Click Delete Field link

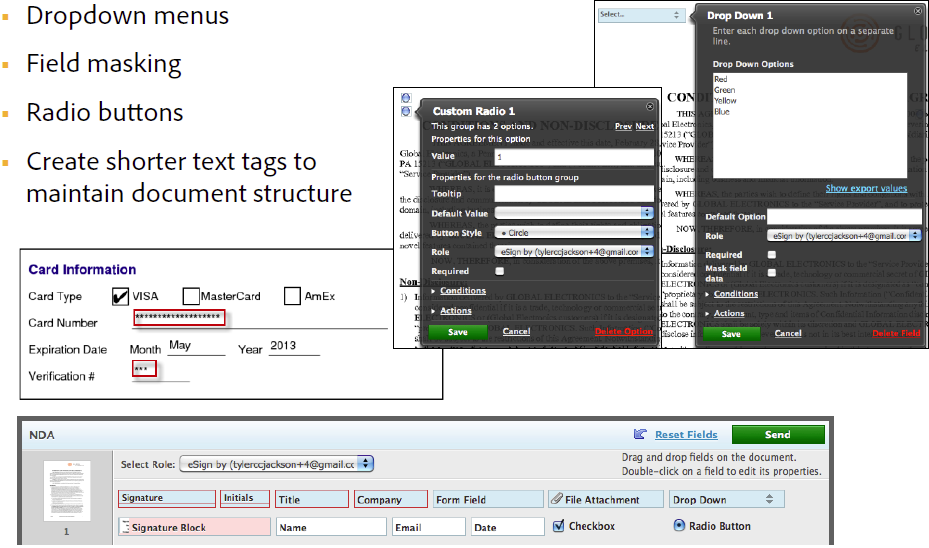click(x=896, y=334)
